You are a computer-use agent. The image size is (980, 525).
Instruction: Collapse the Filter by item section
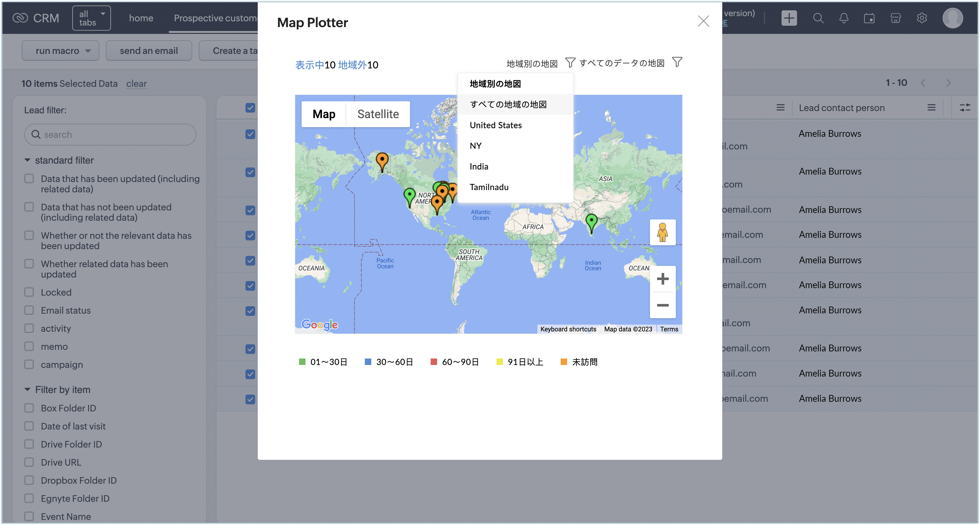(27, 389)
